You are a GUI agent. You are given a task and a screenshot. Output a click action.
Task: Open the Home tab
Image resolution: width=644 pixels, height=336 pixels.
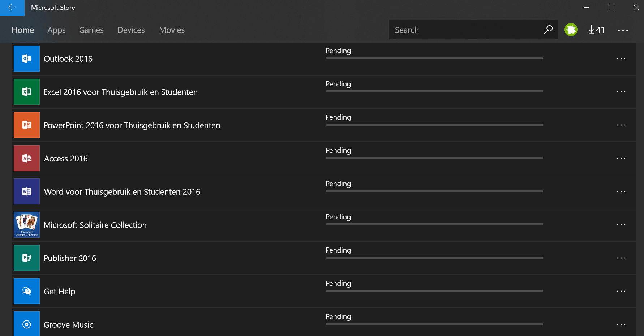point(23,30)
